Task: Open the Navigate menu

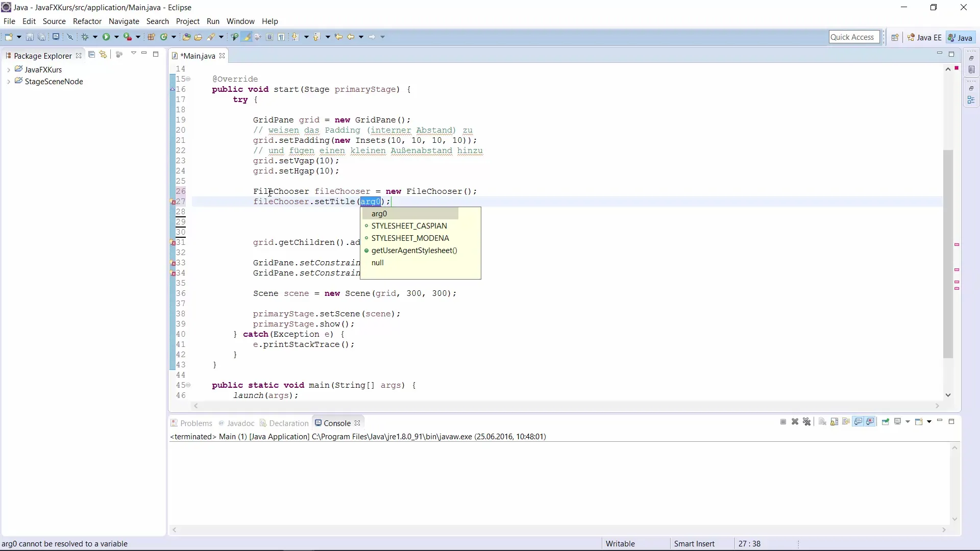Action: point(124,21)
